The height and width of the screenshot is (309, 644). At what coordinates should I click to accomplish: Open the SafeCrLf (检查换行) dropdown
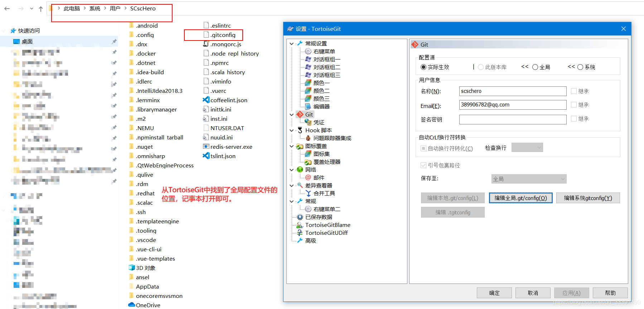coord(527,147)
